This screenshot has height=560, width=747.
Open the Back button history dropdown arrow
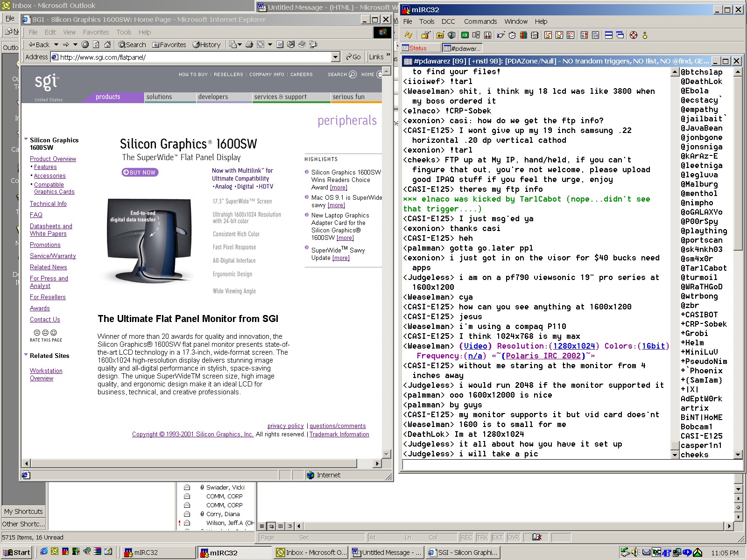point(56,45)
